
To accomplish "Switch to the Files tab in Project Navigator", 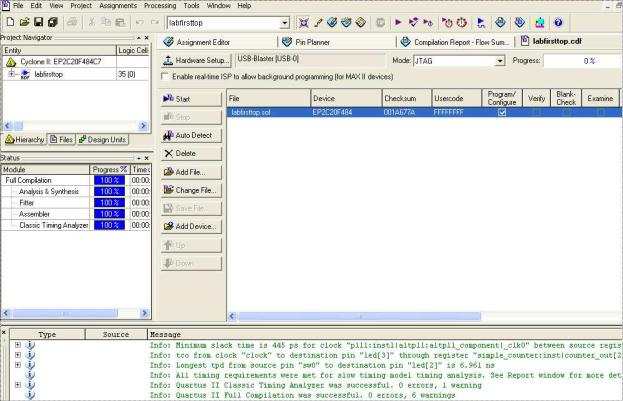I will [x=61, y=139].
